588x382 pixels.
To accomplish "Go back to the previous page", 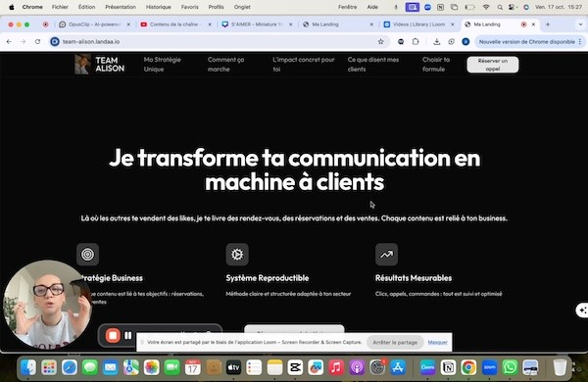I will pos(9,41).
